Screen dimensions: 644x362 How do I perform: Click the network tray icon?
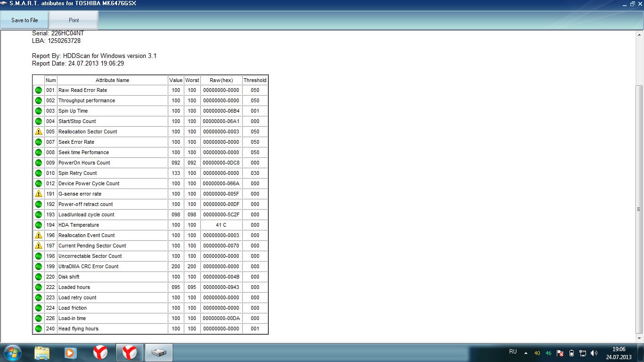coord(583,353)
